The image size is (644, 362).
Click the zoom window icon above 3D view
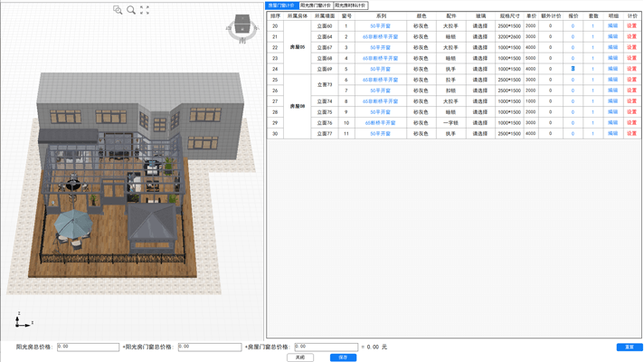pyautogui.click(x=118, y=10)
